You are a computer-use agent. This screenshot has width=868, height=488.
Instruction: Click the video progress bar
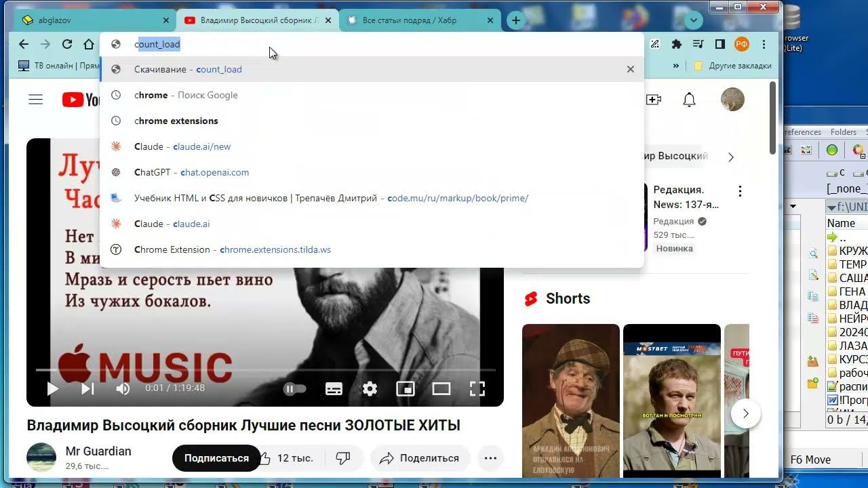tap(264, 370)
